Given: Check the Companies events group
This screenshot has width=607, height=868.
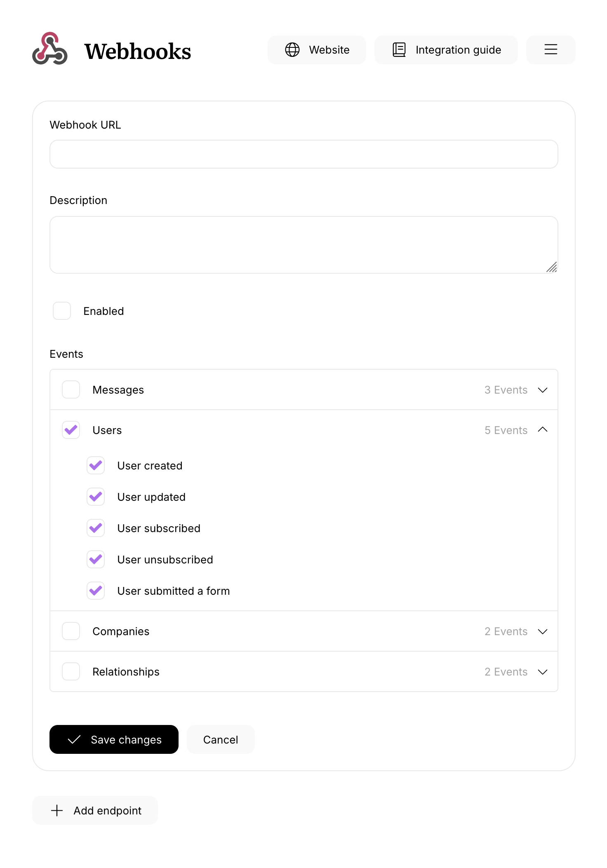Looking at the screenshot, I should (x=71, y=631).
